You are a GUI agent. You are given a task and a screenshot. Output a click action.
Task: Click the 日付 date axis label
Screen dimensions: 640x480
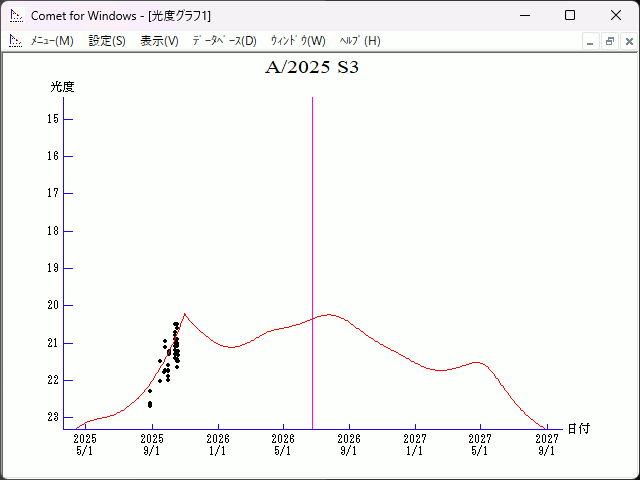point(578,429)
